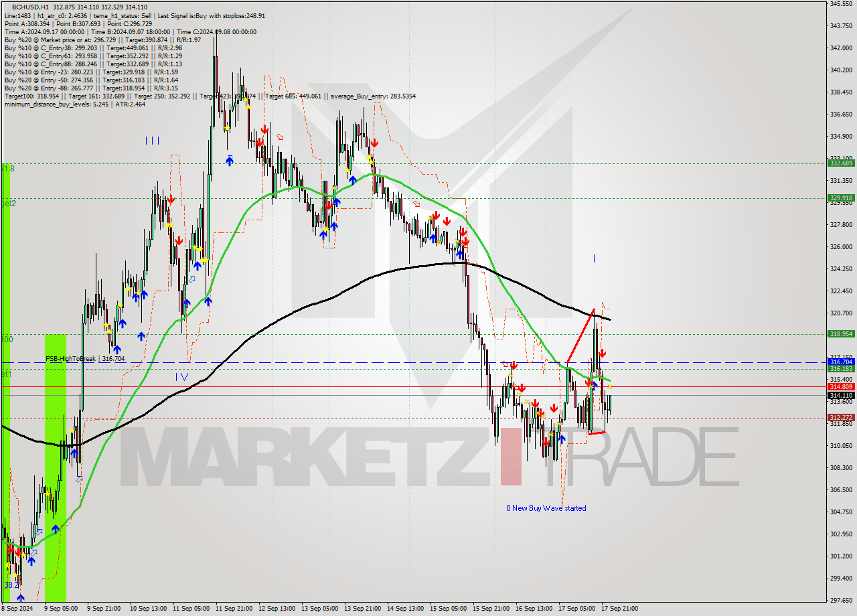The width and height of the screenshot is (857, 616).
Task: Click the 302.950 price axis value
Action: pyautogui.click(x=841, y=534)
